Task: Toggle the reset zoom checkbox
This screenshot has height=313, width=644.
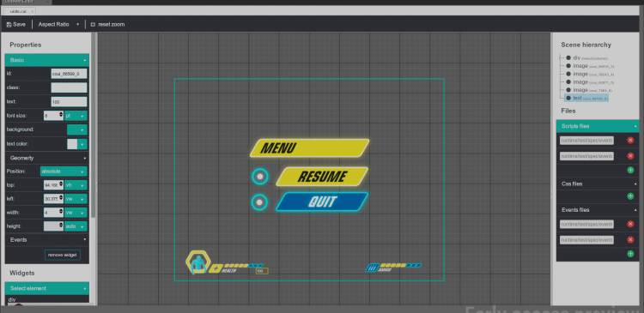Action: (x=93, y=25)
